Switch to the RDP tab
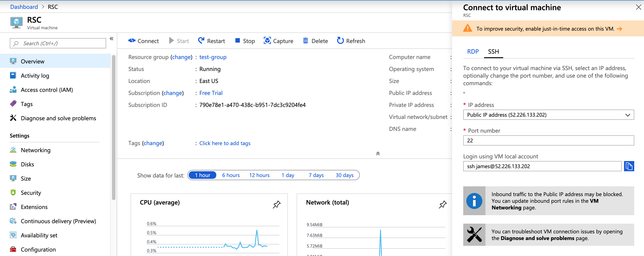644x256 pixels. click(x=473, y=52)
